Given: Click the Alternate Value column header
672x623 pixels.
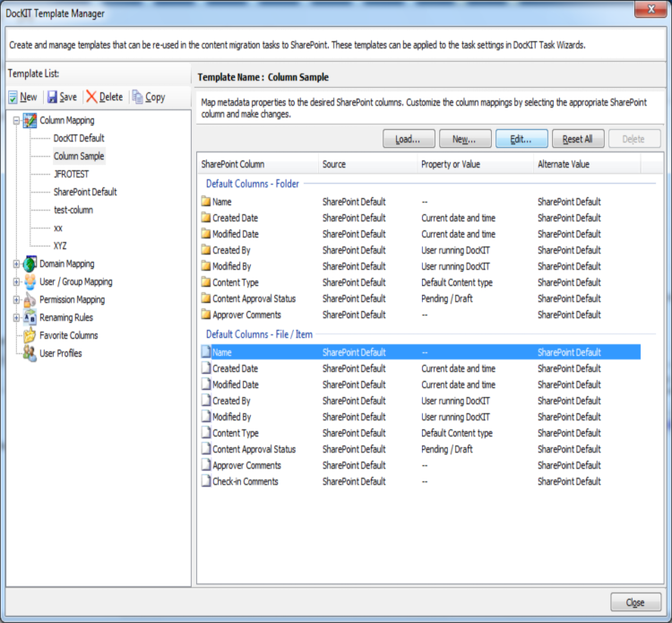Looking at the screenshot, I should pyautogui.click(x=587, y=164).
